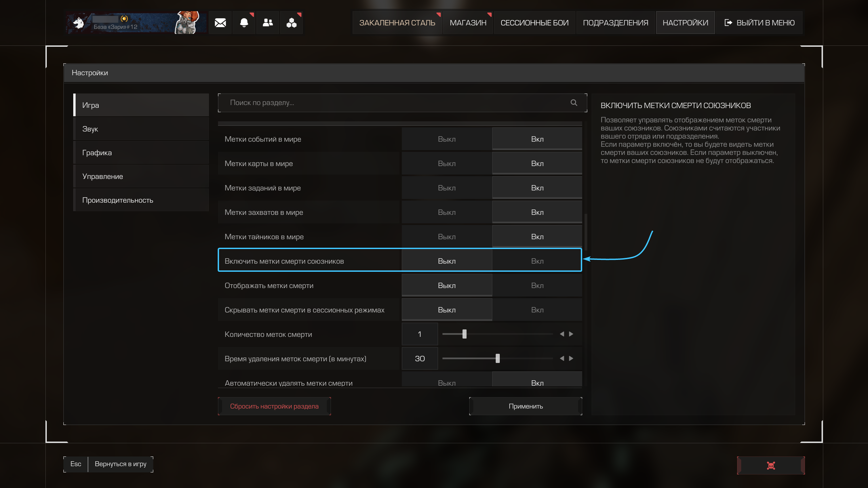Image resolution: width=868 pixels, height=488 pixels.
Task: Click the Количество меток смерти slider handle
Action: tap(465, 334)
